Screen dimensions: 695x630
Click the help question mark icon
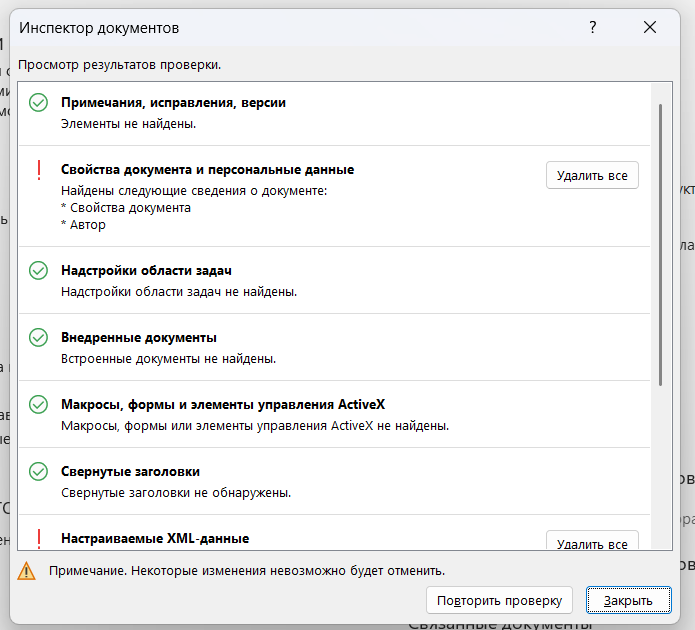tap(593, 27)
